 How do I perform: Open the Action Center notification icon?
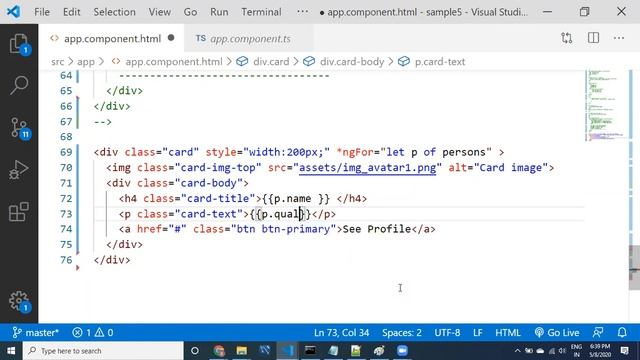(624, 351)
